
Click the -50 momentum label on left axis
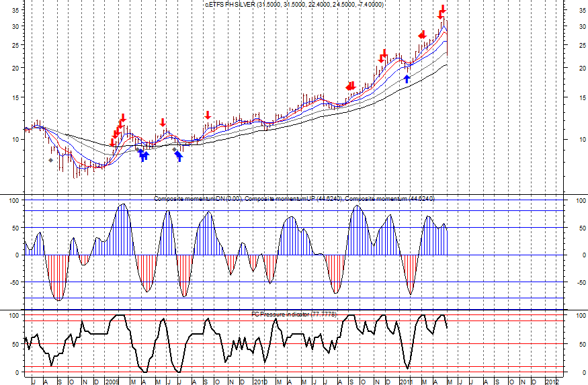click(14, 282)
